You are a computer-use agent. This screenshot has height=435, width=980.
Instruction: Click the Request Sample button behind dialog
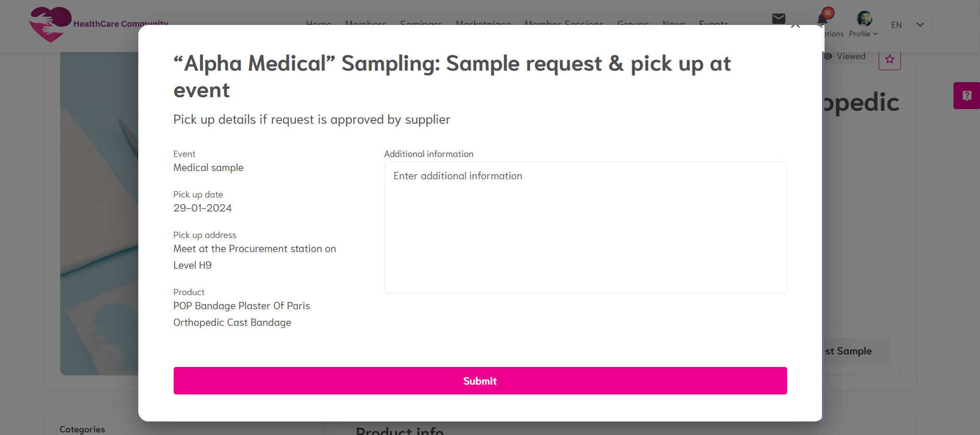point(853,351)
